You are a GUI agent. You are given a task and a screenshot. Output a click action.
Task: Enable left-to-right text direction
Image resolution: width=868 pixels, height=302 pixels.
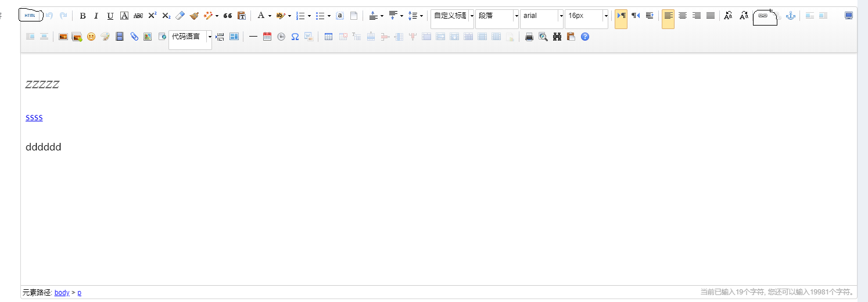[x=621, y=16]
